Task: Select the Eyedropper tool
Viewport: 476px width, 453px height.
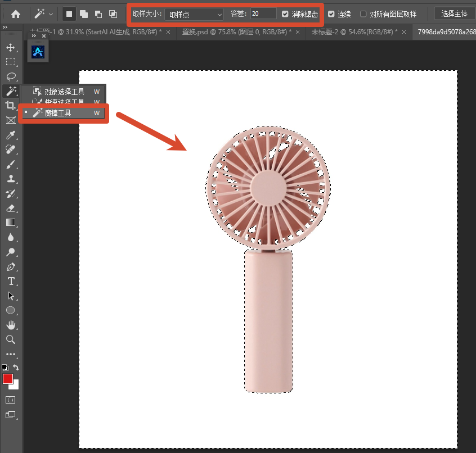Action: [11, 135]
